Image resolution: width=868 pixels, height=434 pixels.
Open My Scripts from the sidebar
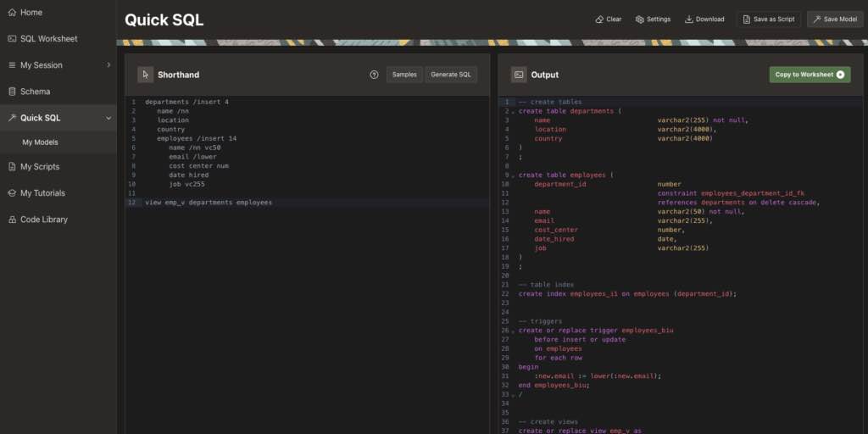58,167
